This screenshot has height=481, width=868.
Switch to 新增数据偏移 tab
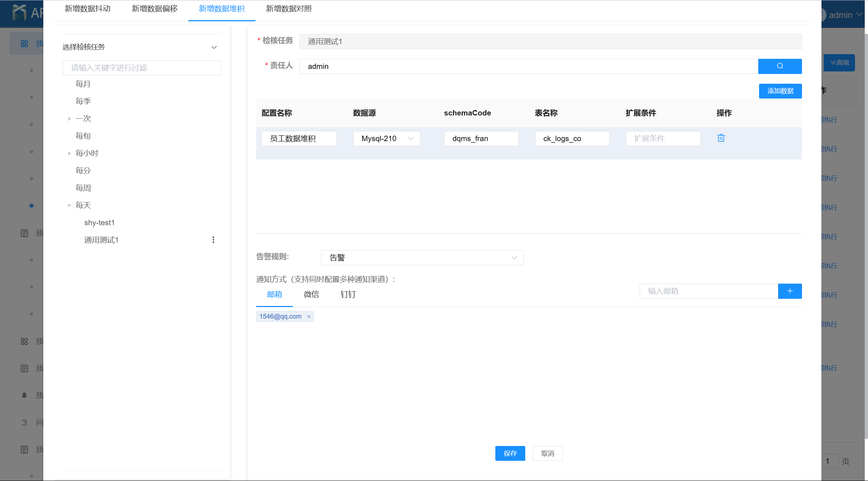point(154,9)
